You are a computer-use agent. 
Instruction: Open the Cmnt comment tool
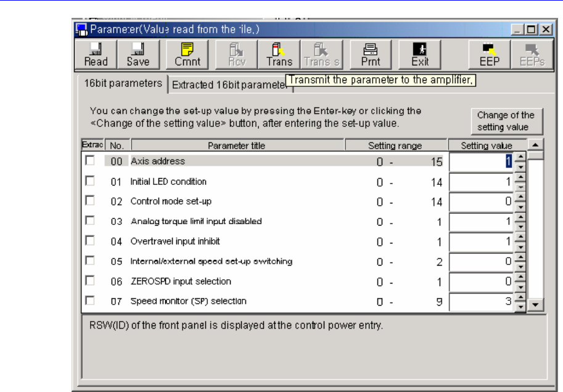click(x=187, y=55)
